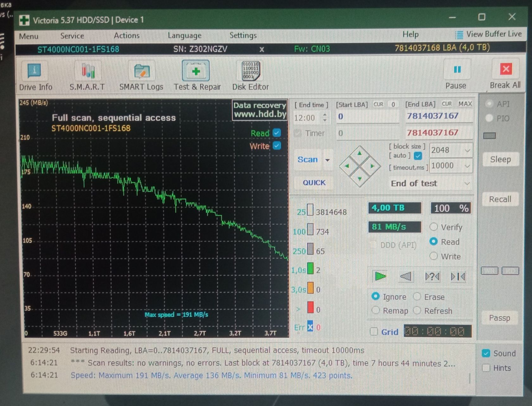Start scan with green play arrow
Viewport: 532px width, 406px height.
point(380,276)
